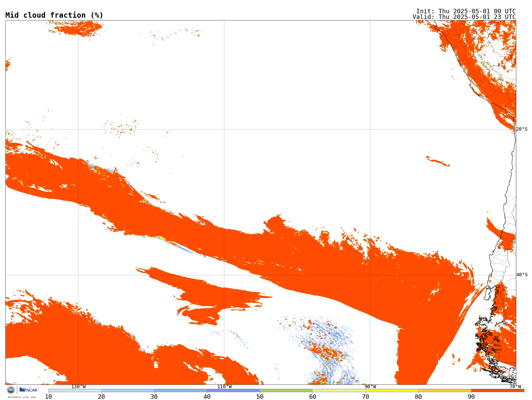This screenshot has height=400, width=532.
Task: Select the 60-70 pale yellow colorbar segment
Action: [339, 391]
